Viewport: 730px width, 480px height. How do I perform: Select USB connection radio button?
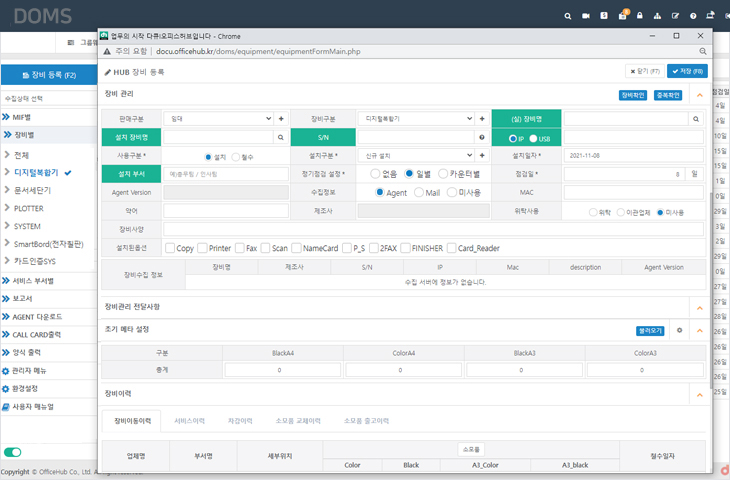point(533,138)
